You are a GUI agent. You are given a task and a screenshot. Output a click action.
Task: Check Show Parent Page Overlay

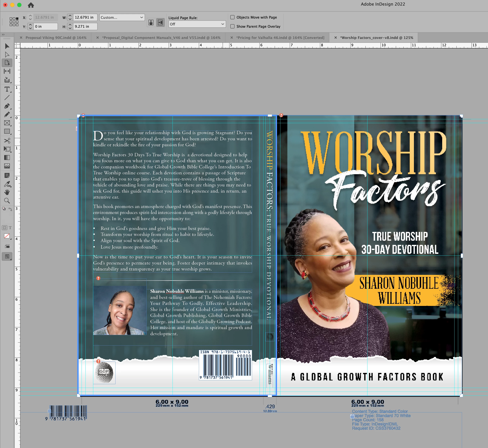pos(232,26)
